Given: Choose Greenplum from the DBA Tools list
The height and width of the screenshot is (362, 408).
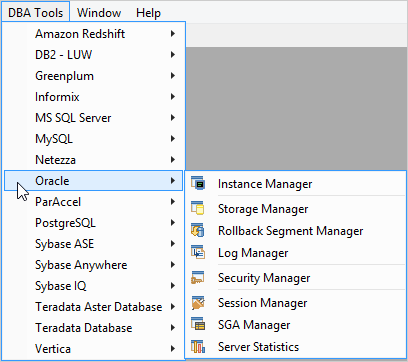Looking at the screenshot, I should click(x=93, y=76).
